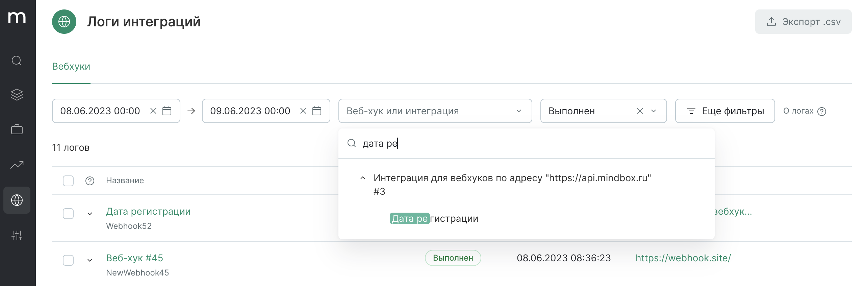The height and width of the screenshot is (286, 868).
Task: Click the 'Выполнен' status badge
Action: (453, 258)
